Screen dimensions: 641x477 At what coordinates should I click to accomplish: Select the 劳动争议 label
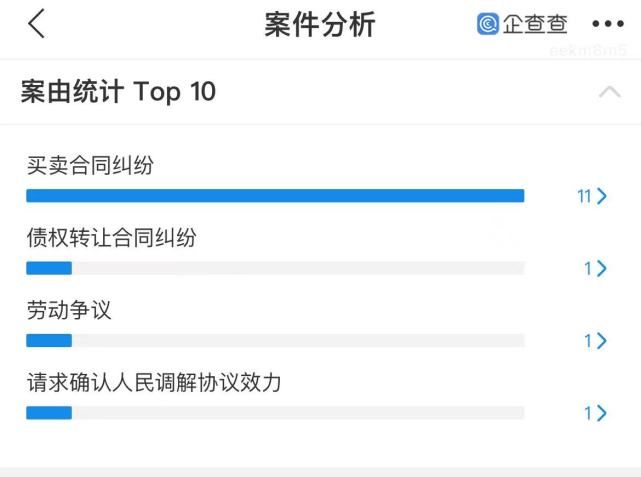(x=69, y=310)
